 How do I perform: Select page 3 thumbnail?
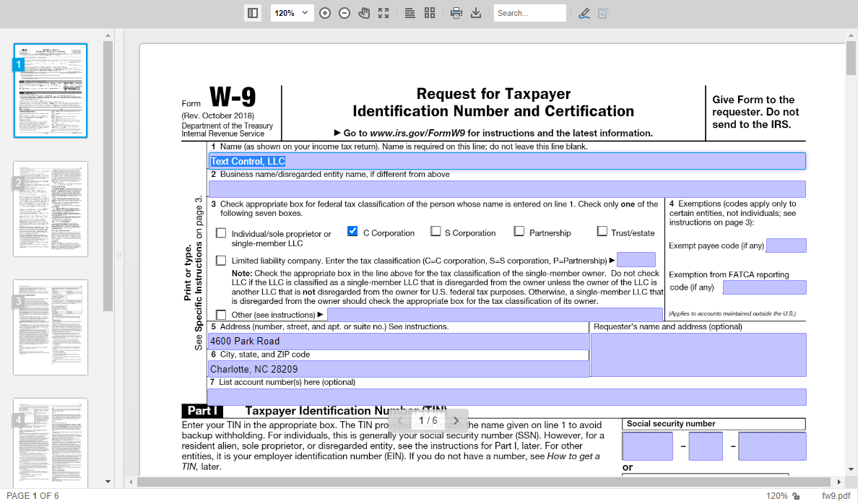pos(51,327)
